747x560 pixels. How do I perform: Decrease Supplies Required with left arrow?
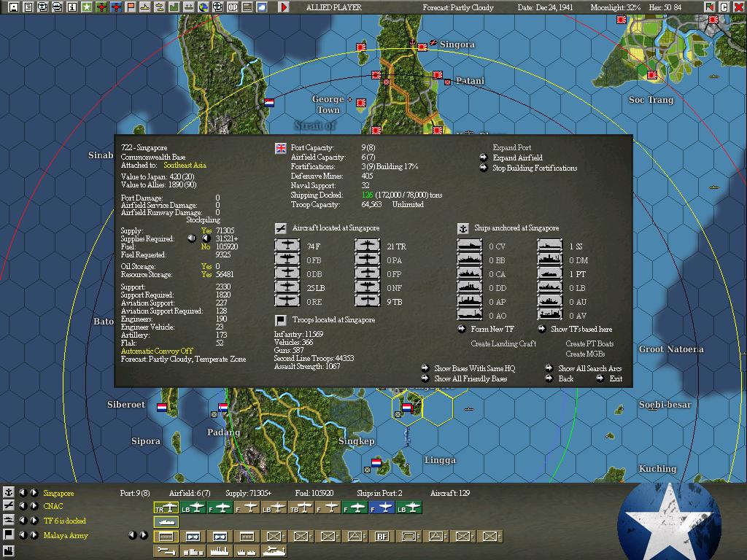point(192,238)
